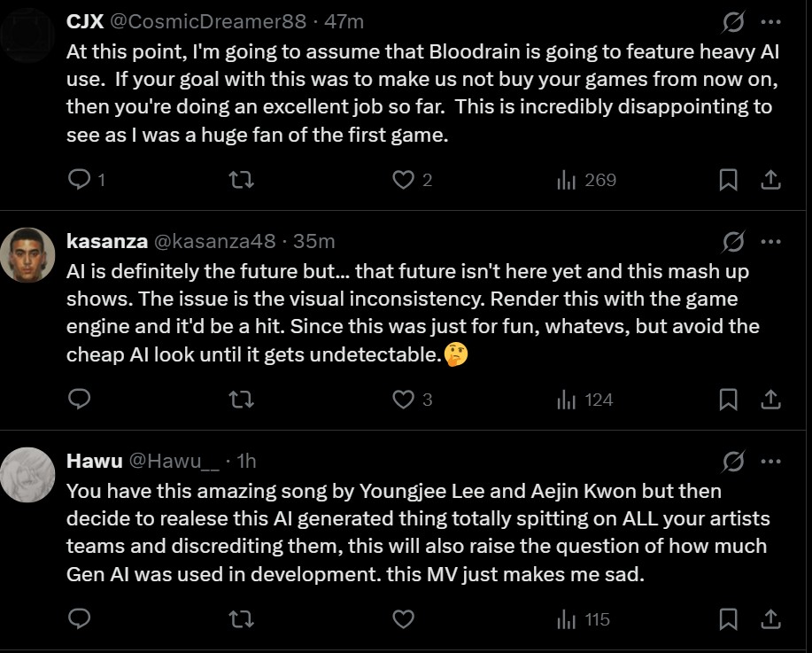Open Grok icon on Hawu's tweet
Image resolution: width=812 pixels, height=653 pixels.
coord(734,462)
